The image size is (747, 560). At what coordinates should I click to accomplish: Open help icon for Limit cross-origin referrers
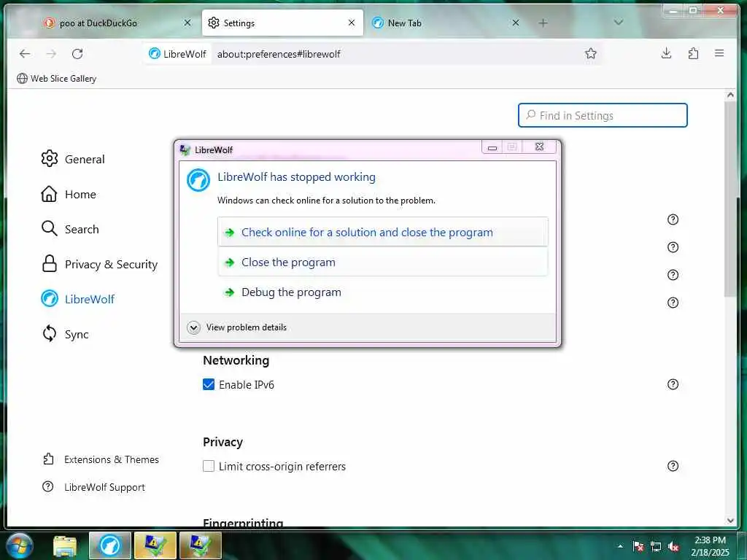coord(673,466)
